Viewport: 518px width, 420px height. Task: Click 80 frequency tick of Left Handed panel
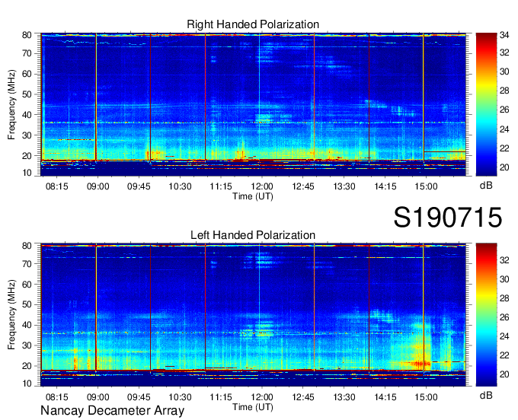27,245
